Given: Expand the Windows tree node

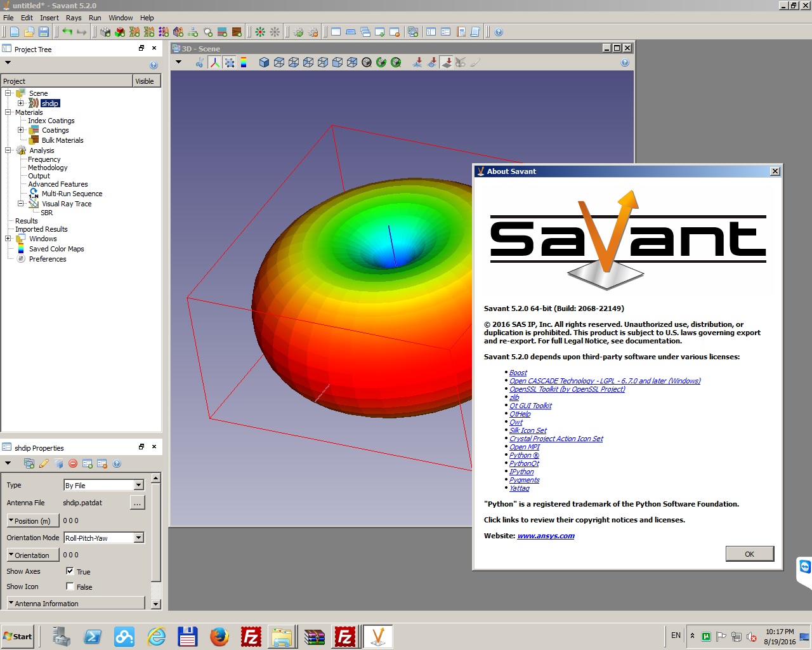Looking at the screenshot, I should [8, 239].
